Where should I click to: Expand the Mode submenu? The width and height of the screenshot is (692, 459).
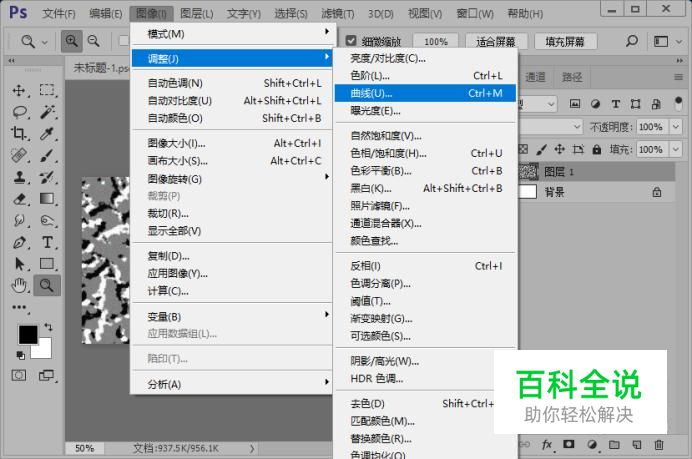click(233, 33)
